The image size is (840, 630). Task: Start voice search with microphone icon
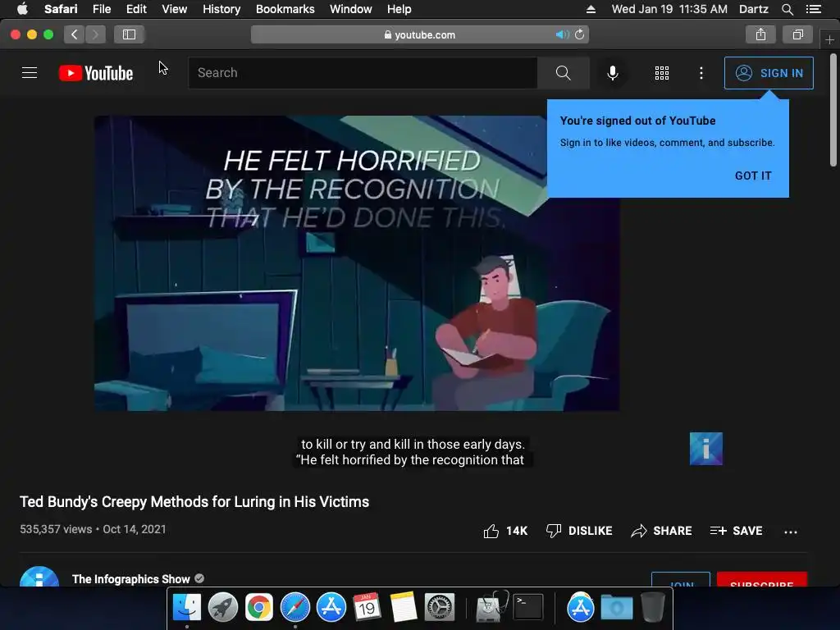tap(612, 73)
